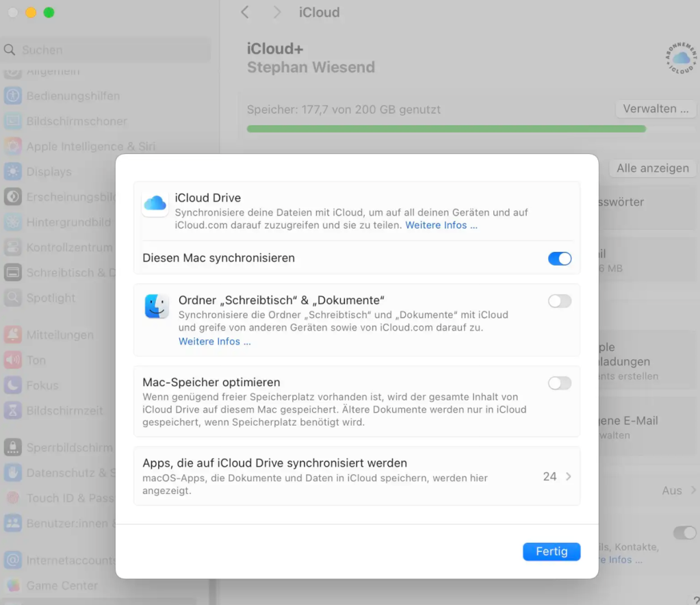This screenshot has width=700, height=605.
Task: Select the Game Center icon
Action: [x=13, y=585]
